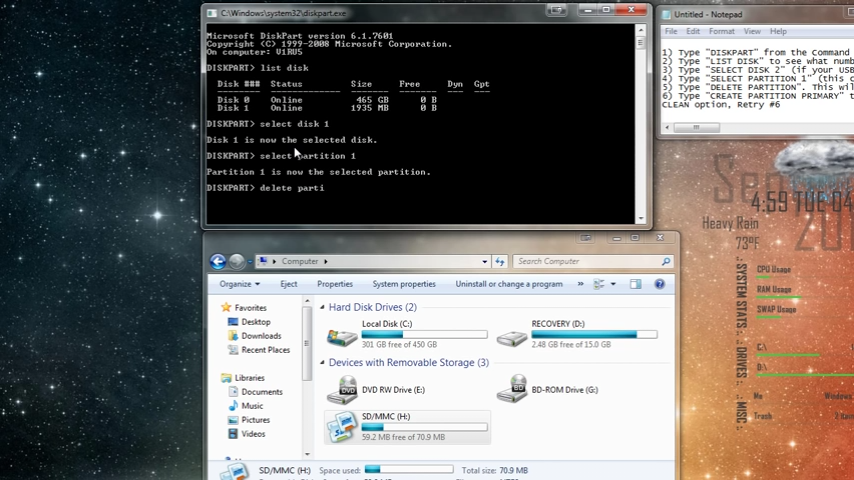Open the Format menu in Notepad
The height and width of the screenshot is (480, 854).
tap(721, 32)
